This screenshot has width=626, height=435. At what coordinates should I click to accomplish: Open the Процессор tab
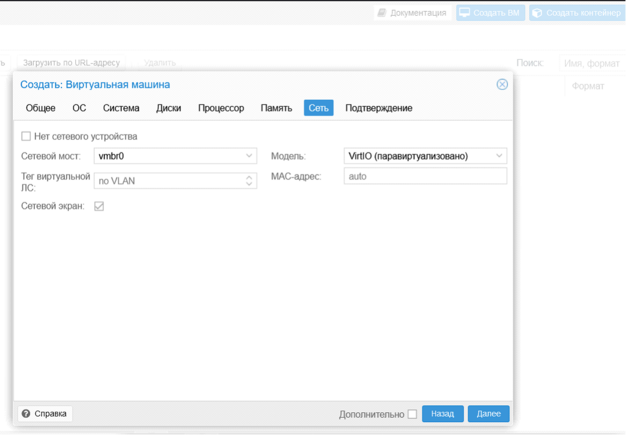pyautogui.click(x=221, y=108)
